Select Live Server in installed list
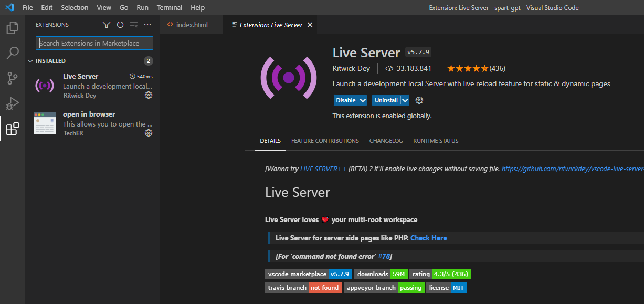The width and height of the screenshot is (644, 304). [92, 86]
